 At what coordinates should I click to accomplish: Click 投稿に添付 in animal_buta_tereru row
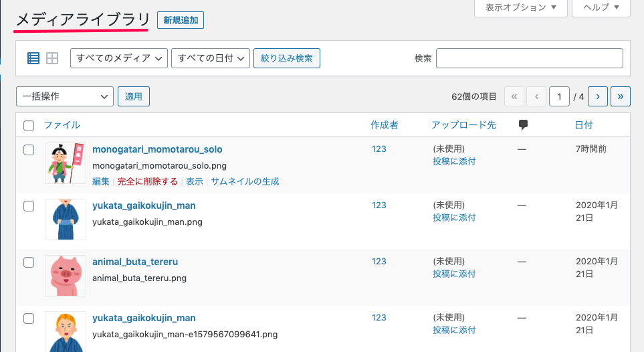454,274
